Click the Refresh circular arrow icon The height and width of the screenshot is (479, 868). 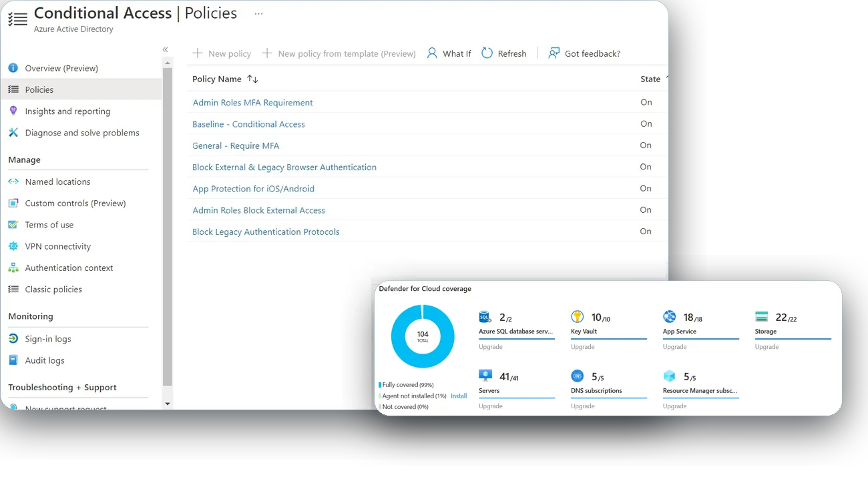coord(487,53)
